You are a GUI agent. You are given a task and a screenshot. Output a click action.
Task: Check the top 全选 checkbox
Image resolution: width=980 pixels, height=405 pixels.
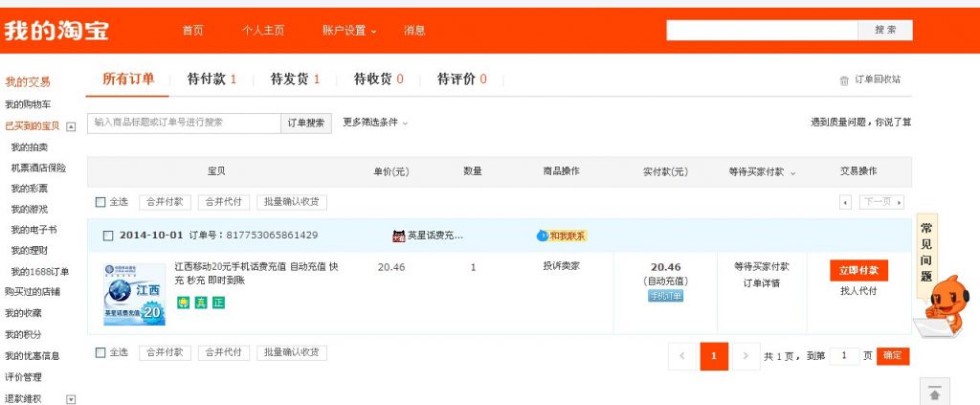pyautogui.click(x=100, y=202)
